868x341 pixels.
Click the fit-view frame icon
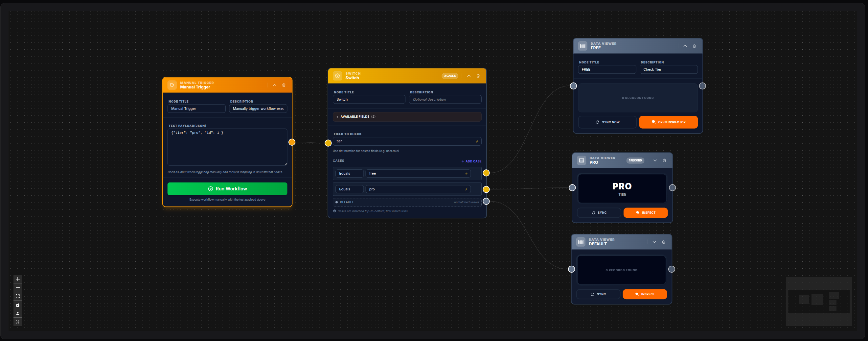point(17,296)
